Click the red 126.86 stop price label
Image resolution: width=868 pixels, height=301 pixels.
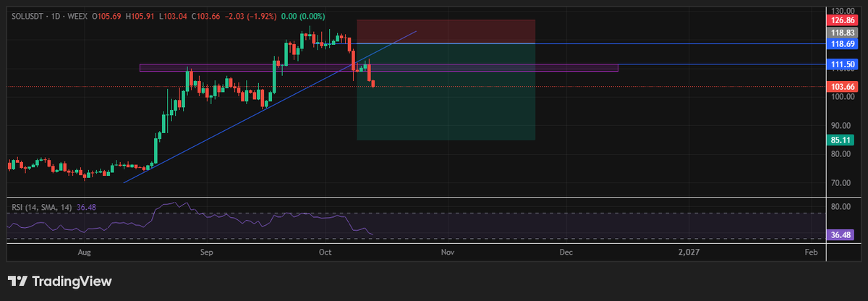(x=843, y=22)
